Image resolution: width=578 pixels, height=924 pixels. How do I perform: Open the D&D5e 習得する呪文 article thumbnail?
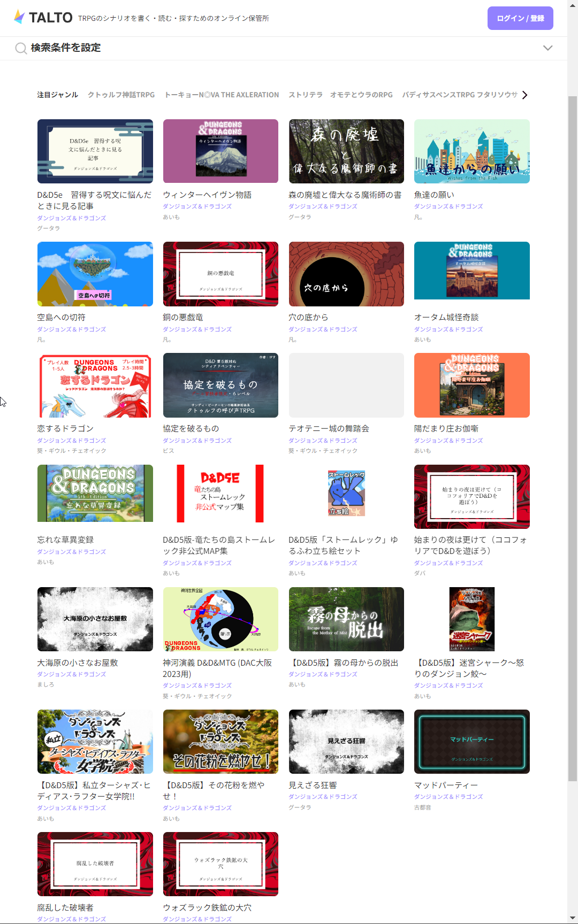95,151
